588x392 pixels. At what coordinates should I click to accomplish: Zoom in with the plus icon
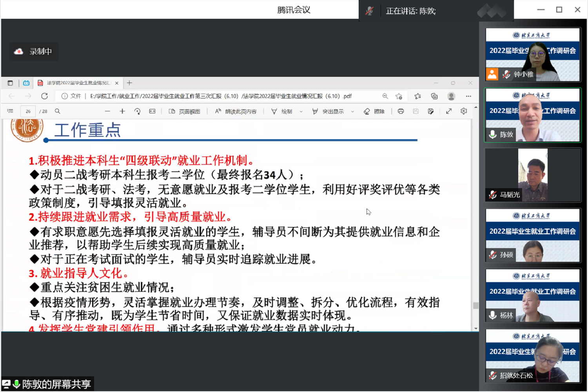pyautogui.click(x=122, y=111)
